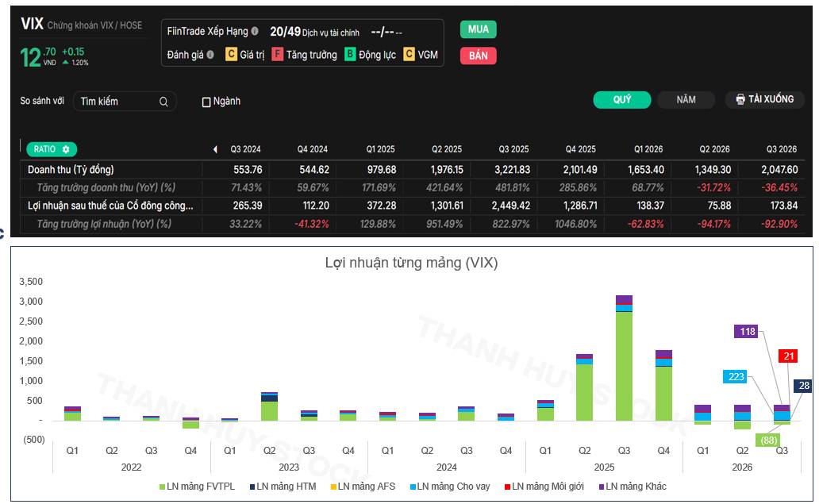Viewport: 819px width, 504px height.
Task: Click the blue 223 data label
Action: [x=735, y=376]
